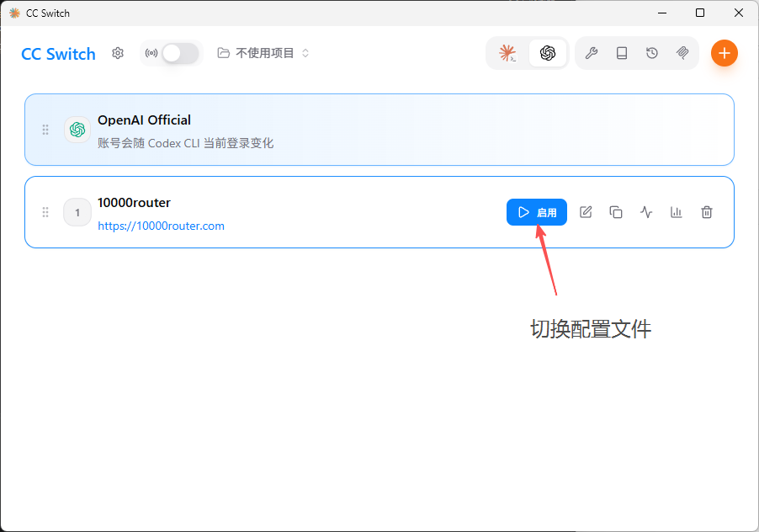
Task: Open the https://10000router.com link
Action: 162,226
